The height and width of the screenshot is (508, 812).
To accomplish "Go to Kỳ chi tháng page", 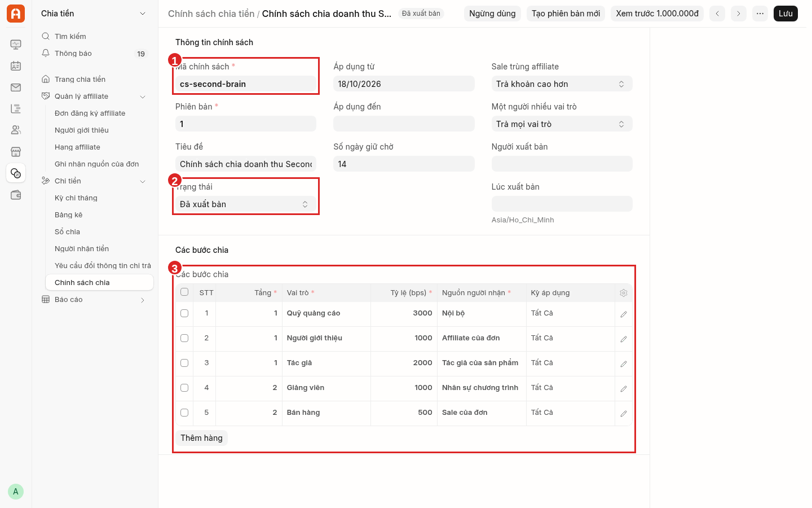I will coord(76,198).
